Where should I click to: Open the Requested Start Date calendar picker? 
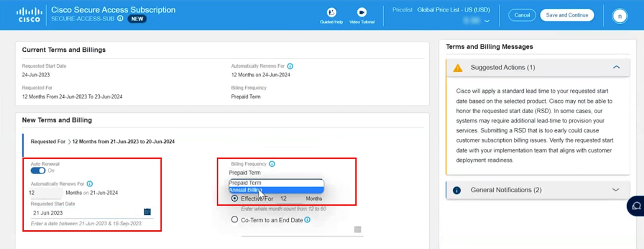[147, 212]
